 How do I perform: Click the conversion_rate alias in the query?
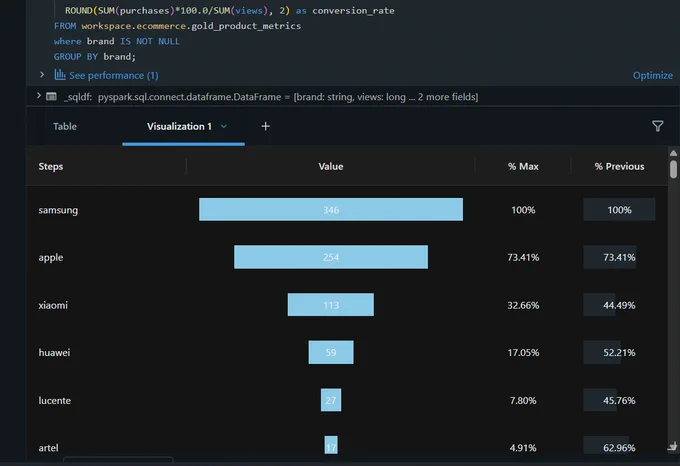[x=353, y=10]
